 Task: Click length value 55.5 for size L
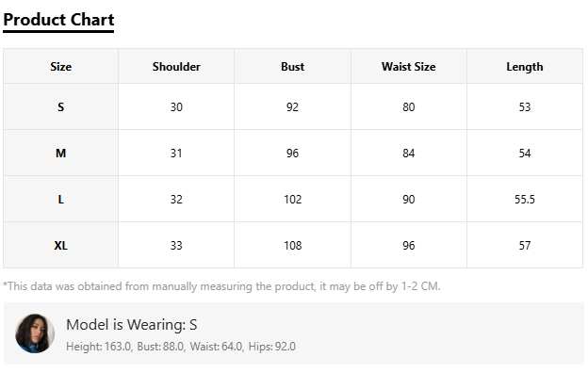coord(525,200)
